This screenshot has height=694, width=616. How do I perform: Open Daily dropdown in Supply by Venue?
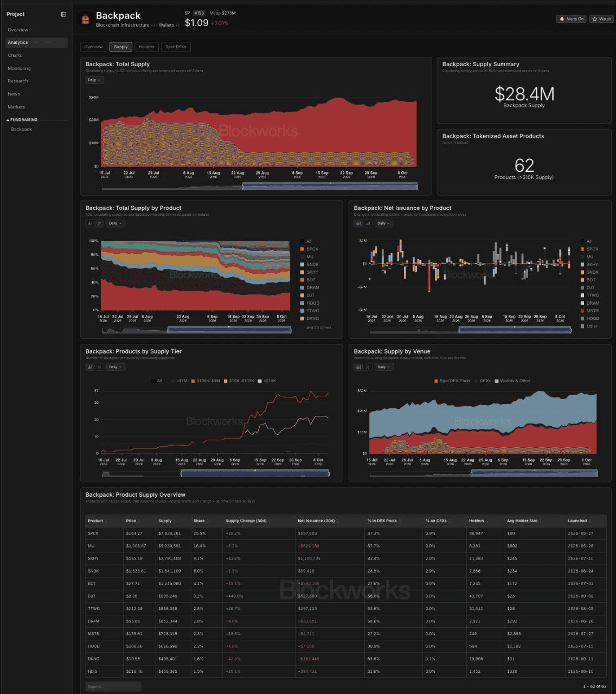pos(384,367)
